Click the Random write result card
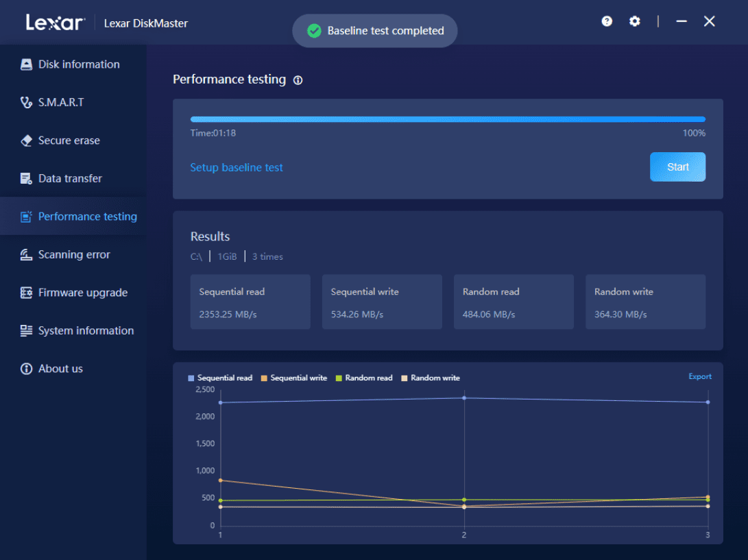This screenshot has width=748, height=560. pos(645,302)
